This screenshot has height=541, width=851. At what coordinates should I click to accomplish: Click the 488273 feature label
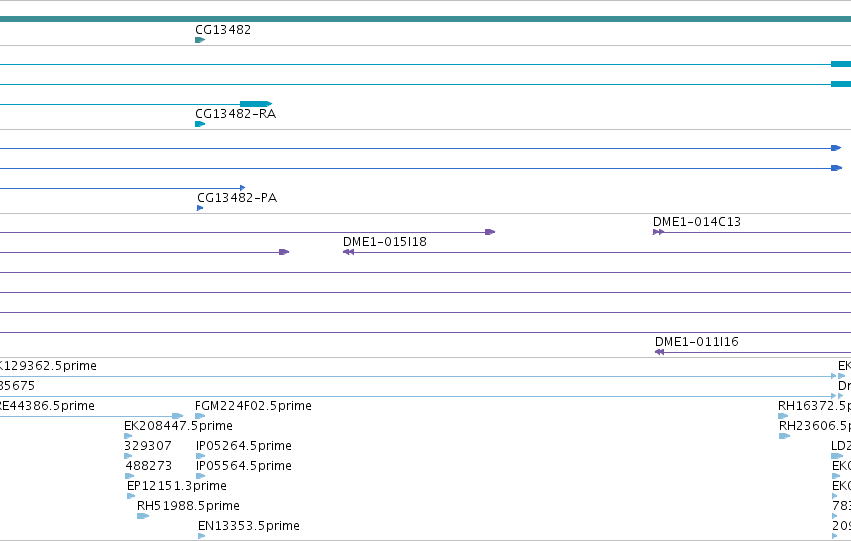(x=149, y=466)
